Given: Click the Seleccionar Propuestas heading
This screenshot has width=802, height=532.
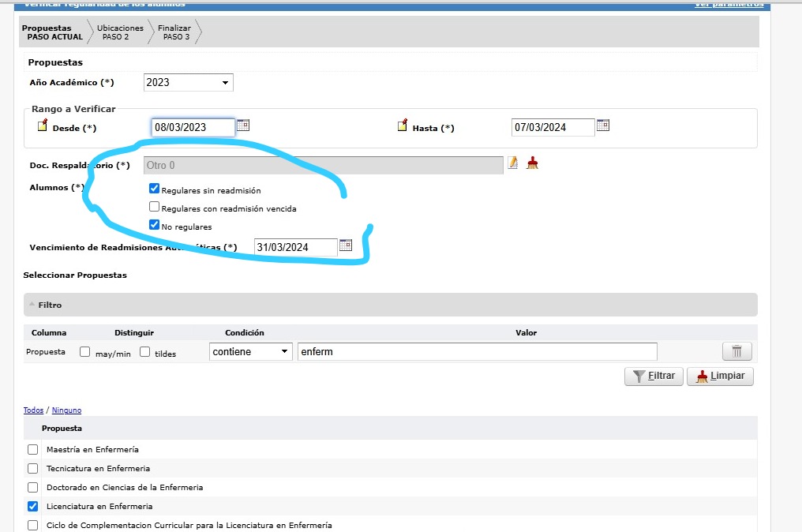Looking at the screenshot, I should [75, 275].
